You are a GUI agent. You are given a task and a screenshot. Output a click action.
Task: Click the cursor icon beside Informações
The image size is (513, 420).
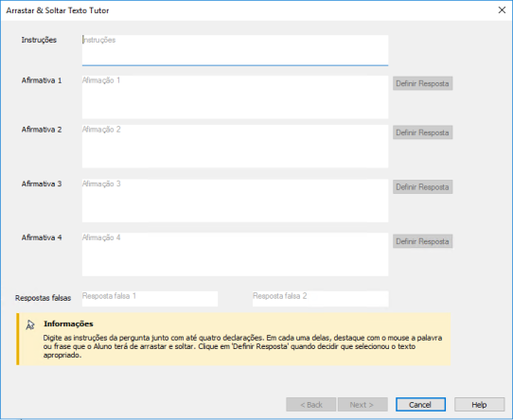click(x=30, y=324)
